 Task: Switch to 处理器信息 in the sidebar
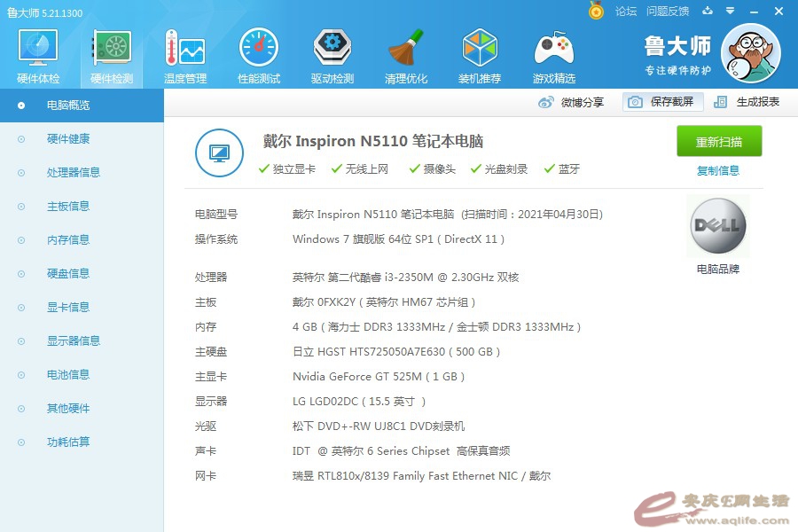click(x=74, y=173)
